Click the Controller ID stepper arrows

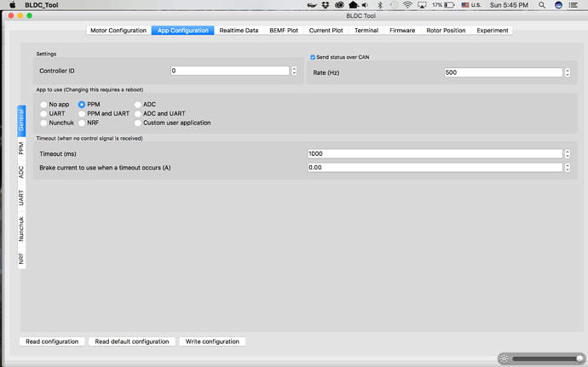tap(295, 71)
